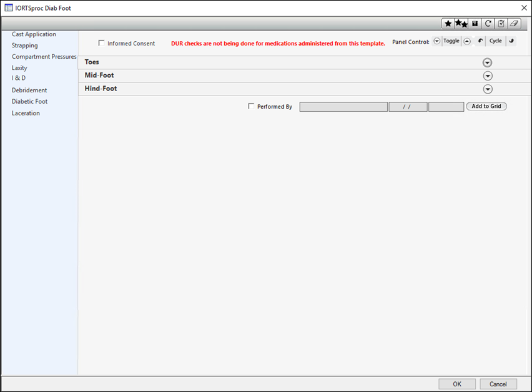This screenshot has width=532, height=392.
Task: Open Laceration in the sidebar
Action: click(x=26, y=113)
